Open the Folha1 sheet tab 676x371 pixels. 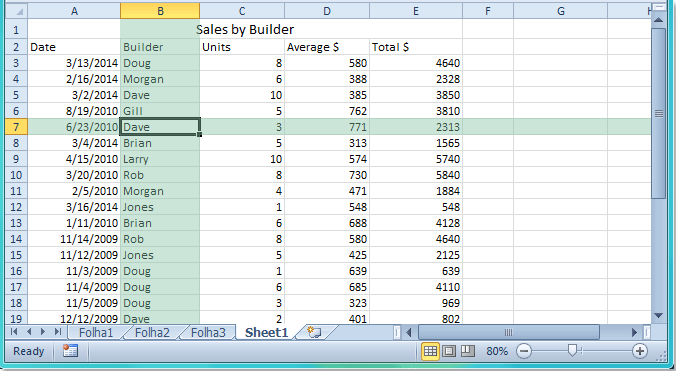[96, 333]
